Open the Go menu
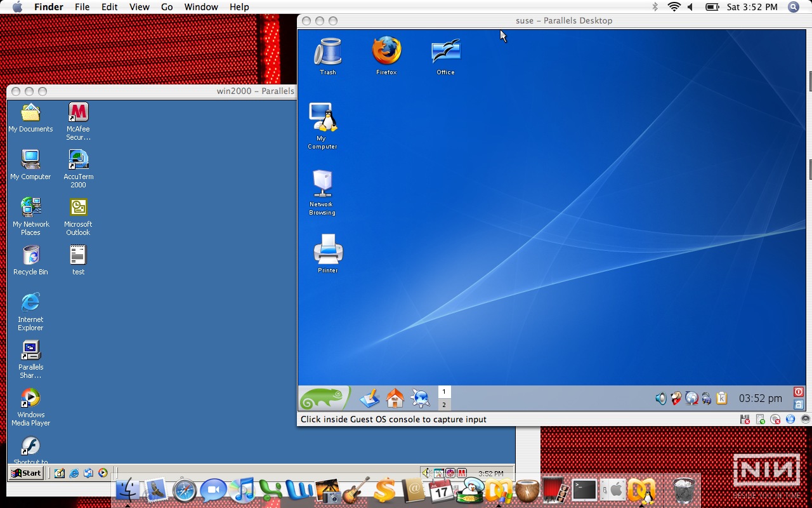 click(x=167, y=7)
